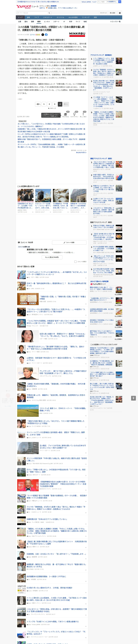
Task: Dismiss the 石破総理が口を recommended card X
Action: (33, 212)
